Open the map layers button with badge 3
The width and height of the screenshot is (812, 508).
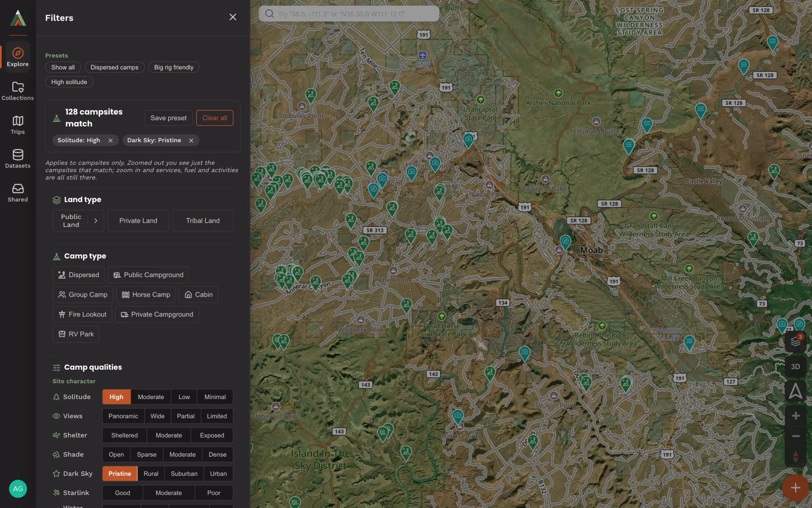coord(795,342)
